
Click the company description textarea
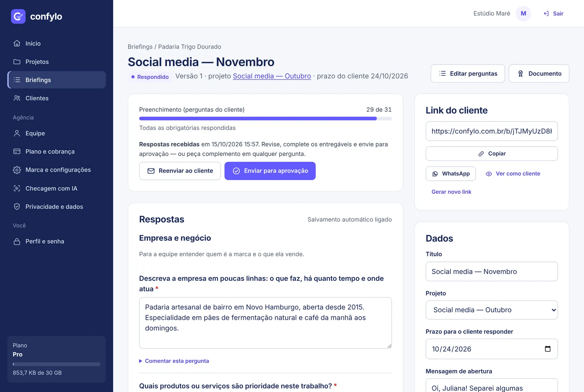click(x=265, y=323)
